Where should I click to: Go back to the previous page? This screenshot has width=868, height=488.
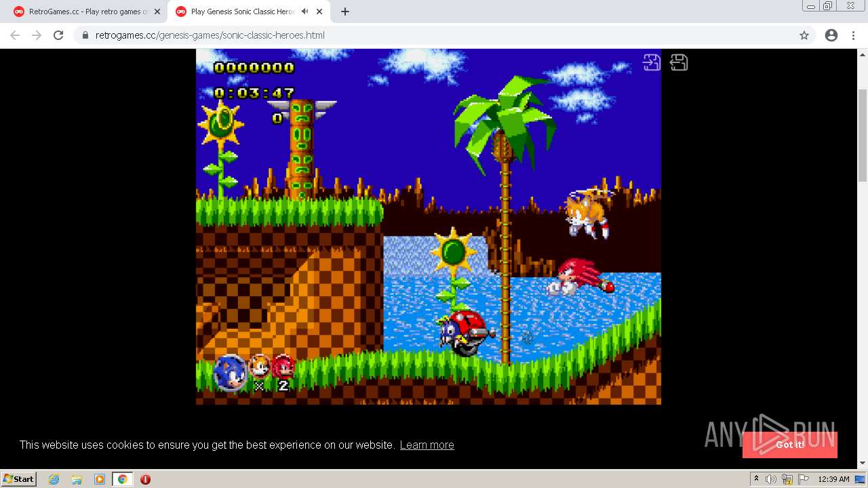point(15,35)
